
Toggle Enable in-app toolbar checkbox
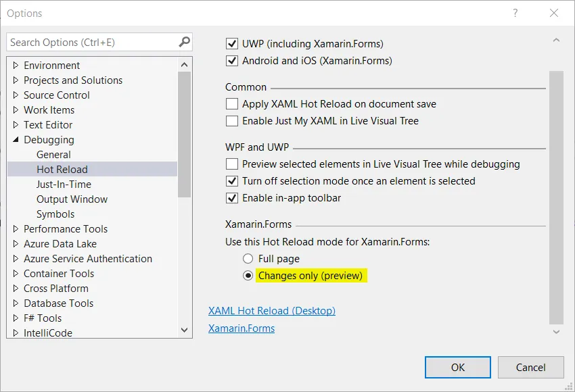coord(232,198)
